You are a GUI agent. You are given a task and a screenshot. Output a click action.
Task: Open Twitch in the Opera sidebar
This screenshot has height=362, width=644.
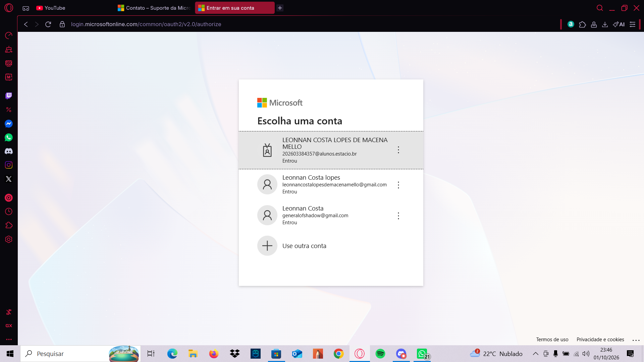[9, 96]
